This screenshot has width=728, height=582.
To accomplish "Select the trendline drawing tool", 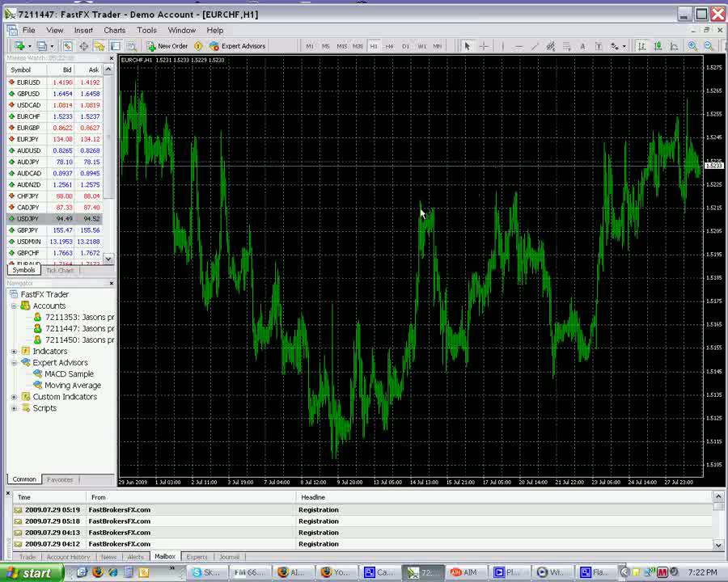I will (535, 46).
